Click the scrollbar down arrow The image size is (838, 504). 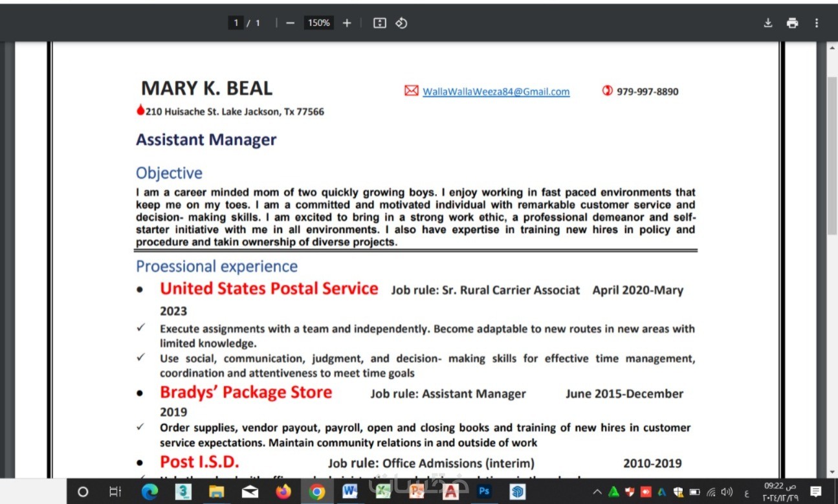832,472
